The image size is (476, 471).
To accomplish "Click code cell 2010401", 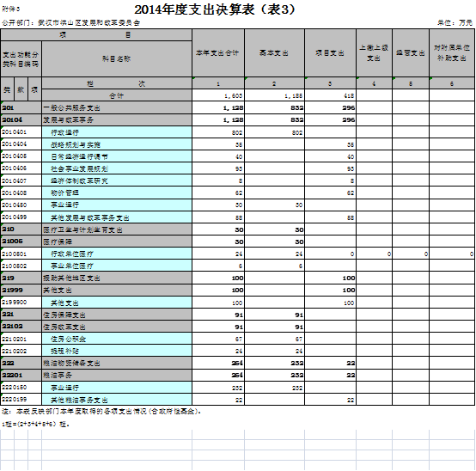I will 21,132.
